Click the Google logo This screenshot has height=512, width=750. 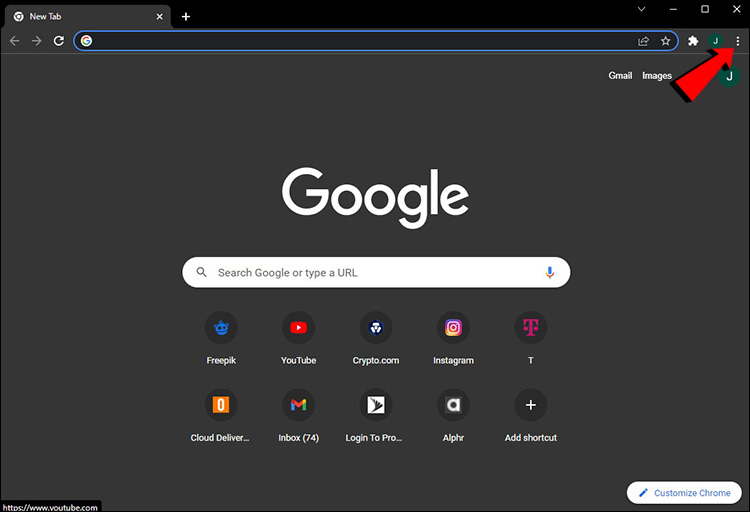(x=375, y=197)
